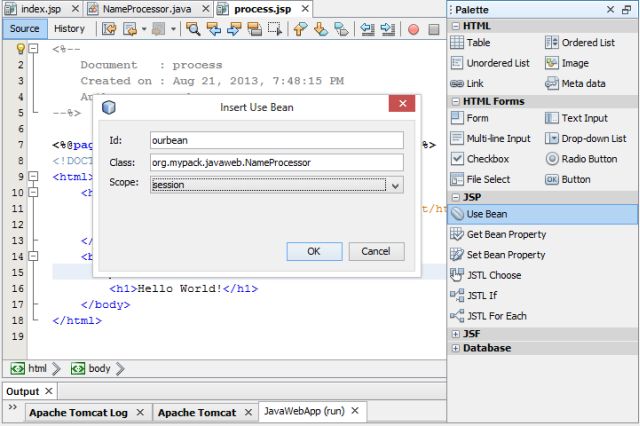640x426 pixels.
Task: Collapse the html fold at line 9
Action: coord(33,176)
